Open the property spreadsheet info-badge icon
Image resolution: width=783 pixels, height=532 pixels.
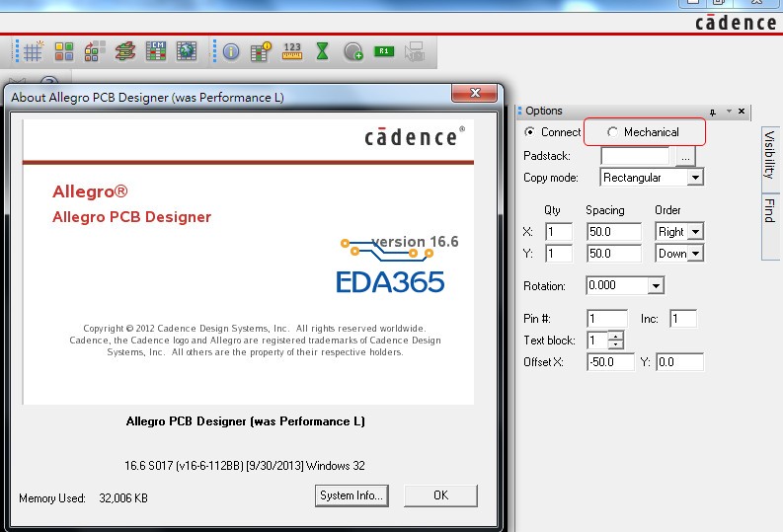pyautogui.click(x=261, y=51)
